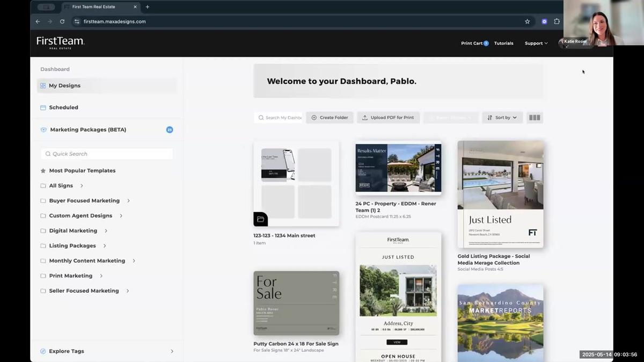Expand Seller Focused Marketing chevron
The height and width of the screenshot is (362, 644).
pyautogui.click(x=128, y=291)
